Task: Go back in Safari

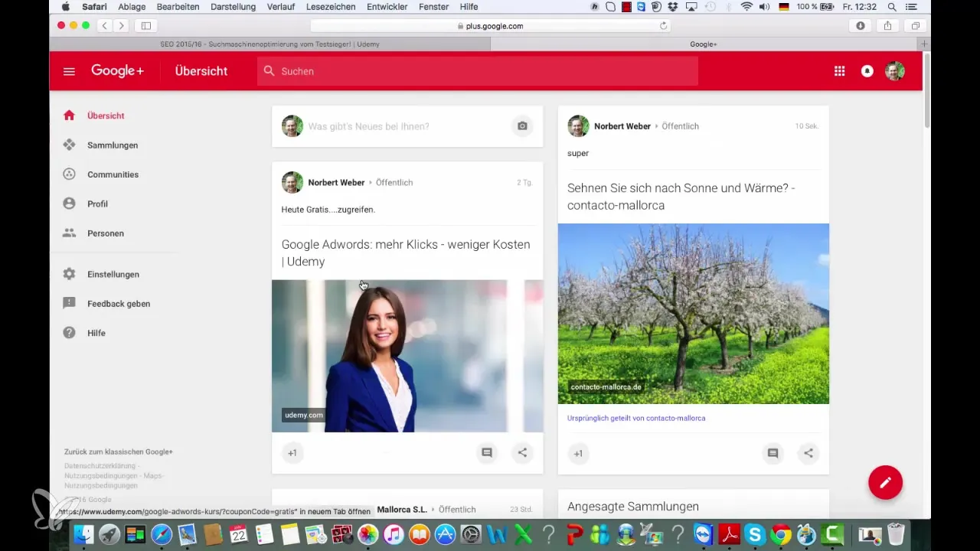Action: tap(105, 25)
